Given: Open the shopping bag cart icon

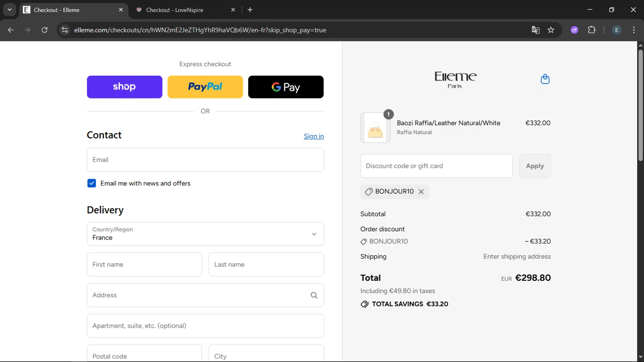Looking at the screenshot, I should point(545,79).
